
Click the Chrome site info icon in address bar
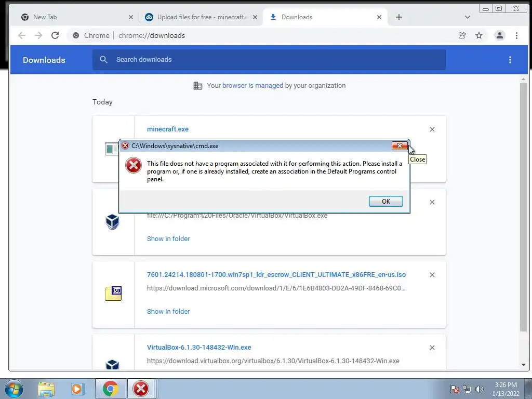tap(76, 35)
